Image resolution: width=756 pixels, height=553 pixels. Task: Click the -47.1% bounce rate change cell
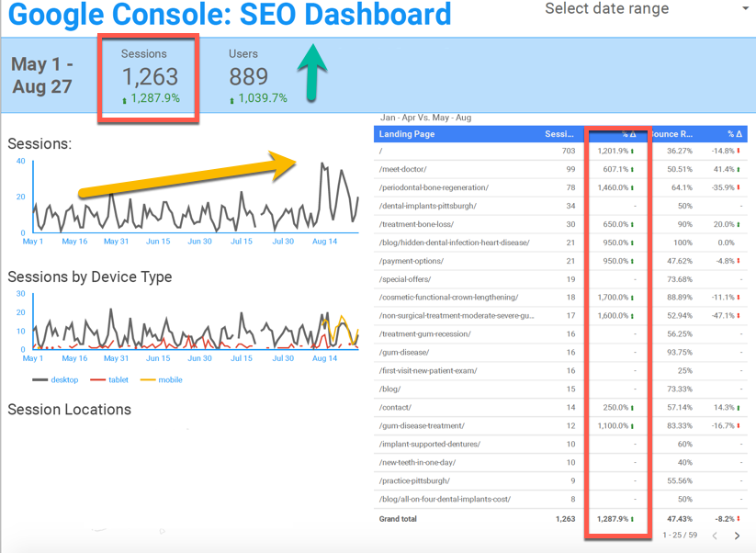pos(726,316)
